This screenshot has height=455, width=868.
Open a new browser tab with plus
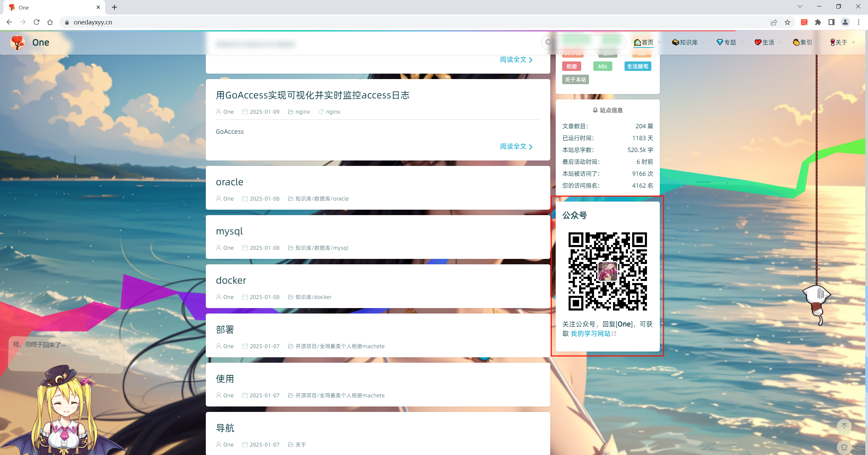115,7
